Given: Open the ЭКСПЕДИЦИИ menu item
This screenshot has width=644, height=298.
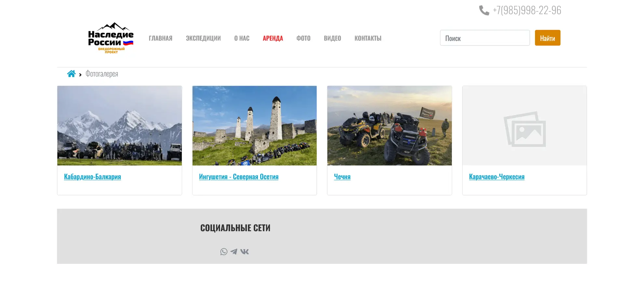Looking at the screenshot, I should point(203,38).
